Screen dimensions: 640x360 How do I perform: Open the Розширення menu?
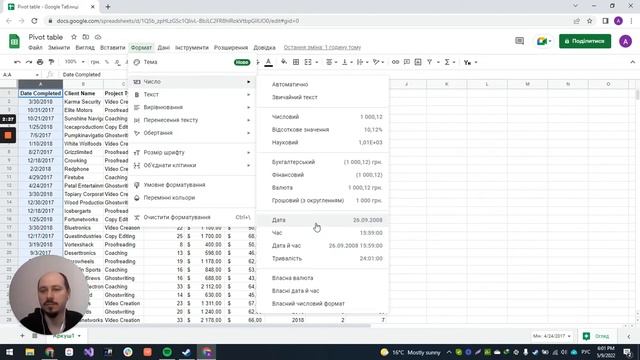pos(231,48)
